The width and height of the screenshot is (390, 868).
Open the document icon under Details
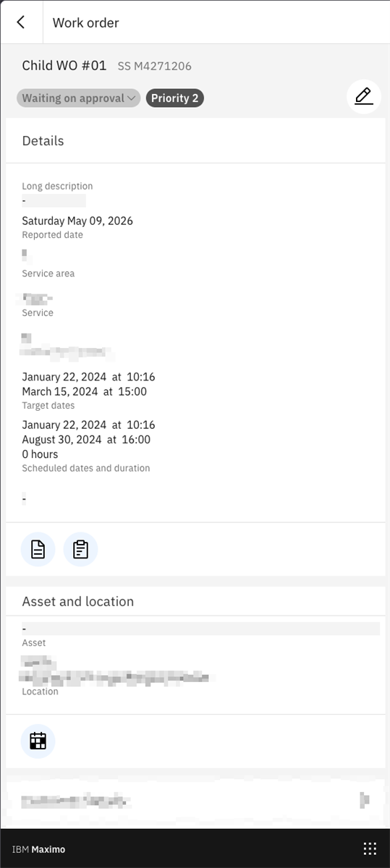click(x=38, y=550)
